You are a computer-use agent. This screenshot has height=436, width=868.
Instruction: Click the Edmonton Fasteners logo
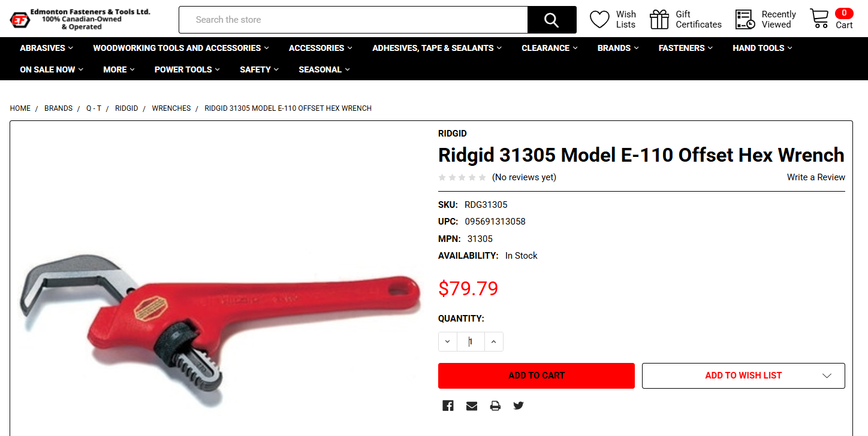coord(80,19)
